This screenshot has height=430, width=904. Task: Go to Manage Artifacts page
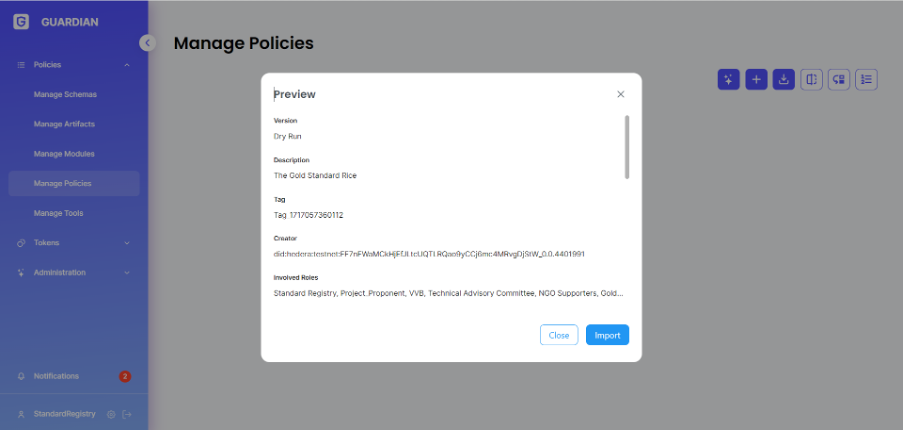pyautogui.click(x=65, y=124)
